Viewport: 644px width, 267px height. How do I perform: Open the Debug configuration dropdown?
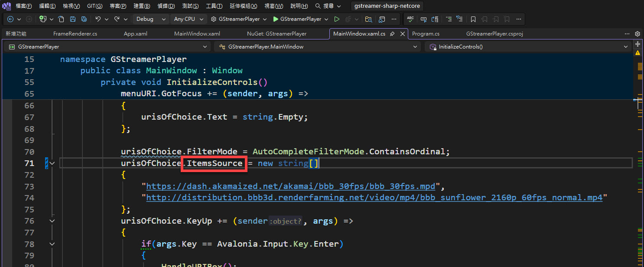(x=150, y=19)
